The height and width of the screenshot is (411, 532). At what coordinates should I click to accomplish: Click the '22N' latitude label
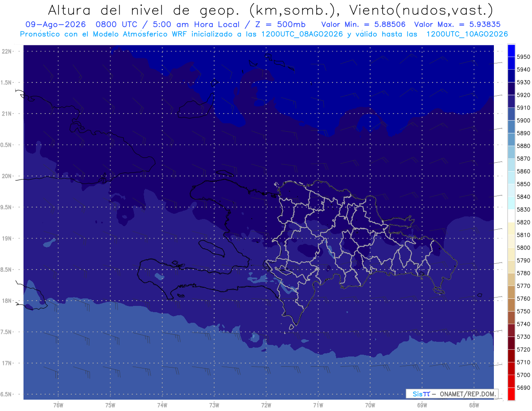click(x=7, y=51)
